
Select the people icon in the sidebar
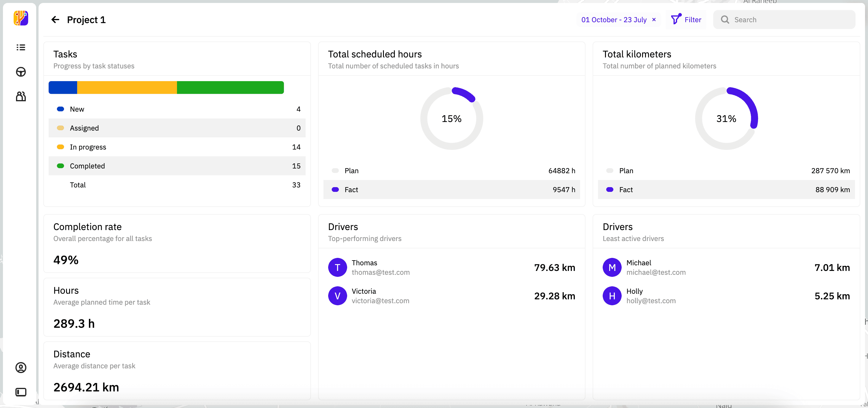(20, 96)
